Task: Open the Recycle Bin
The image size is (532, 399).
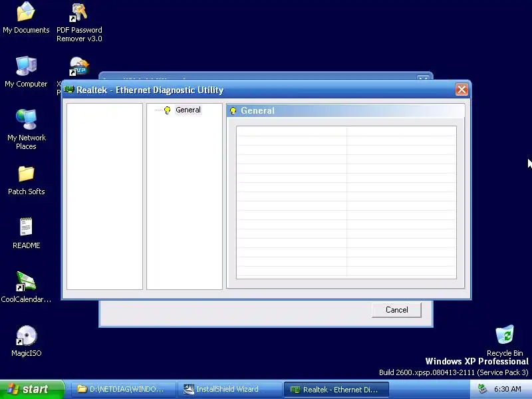Action: click(x=505, y=340)
